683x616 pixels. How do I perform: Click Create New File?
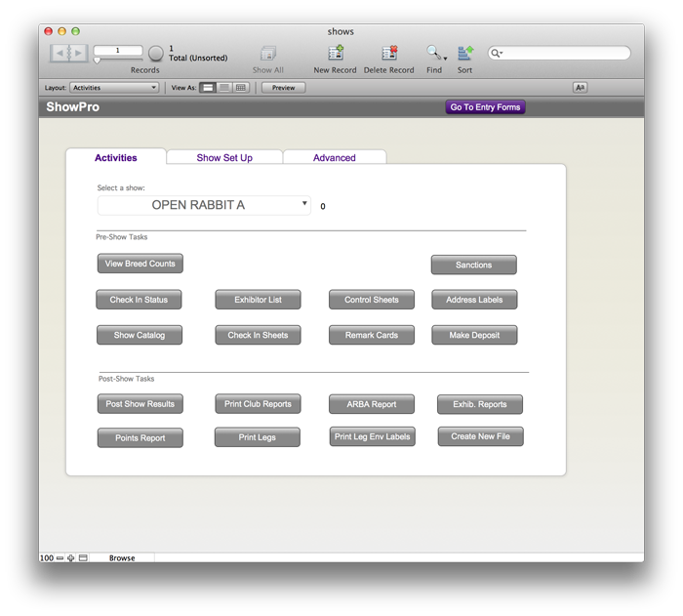[x=480, y=436]
